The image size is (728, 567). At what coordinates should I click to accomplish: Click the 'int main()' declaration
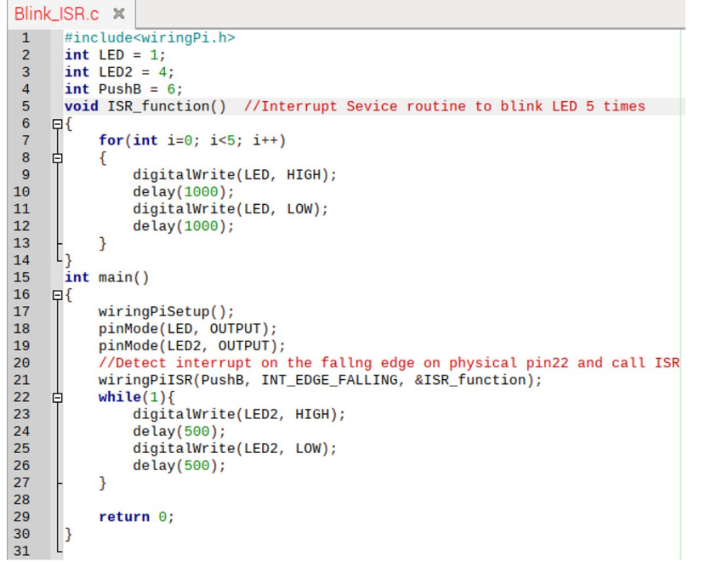pos(107,277)
